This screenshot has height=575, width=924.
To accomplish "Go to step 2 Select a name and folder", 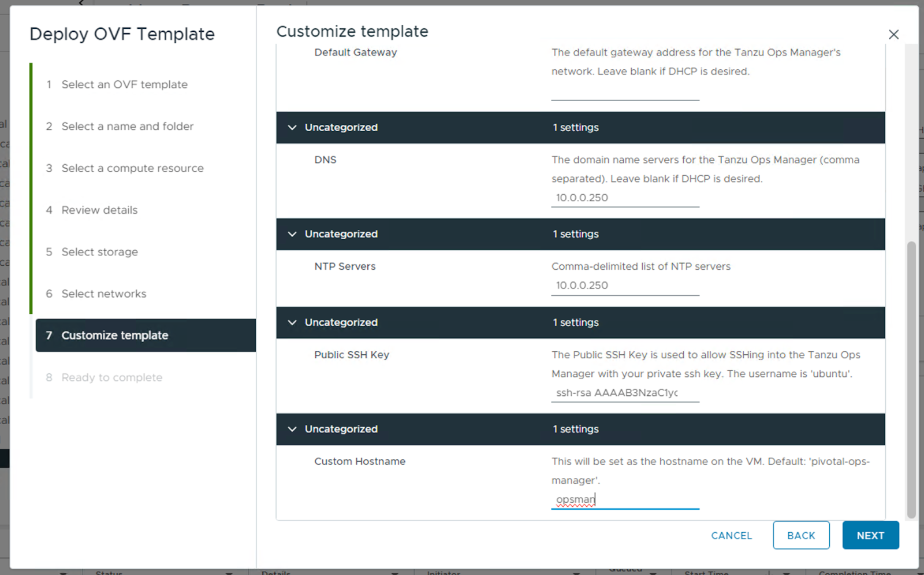I will pyautogui.click(x=127, y=126).
